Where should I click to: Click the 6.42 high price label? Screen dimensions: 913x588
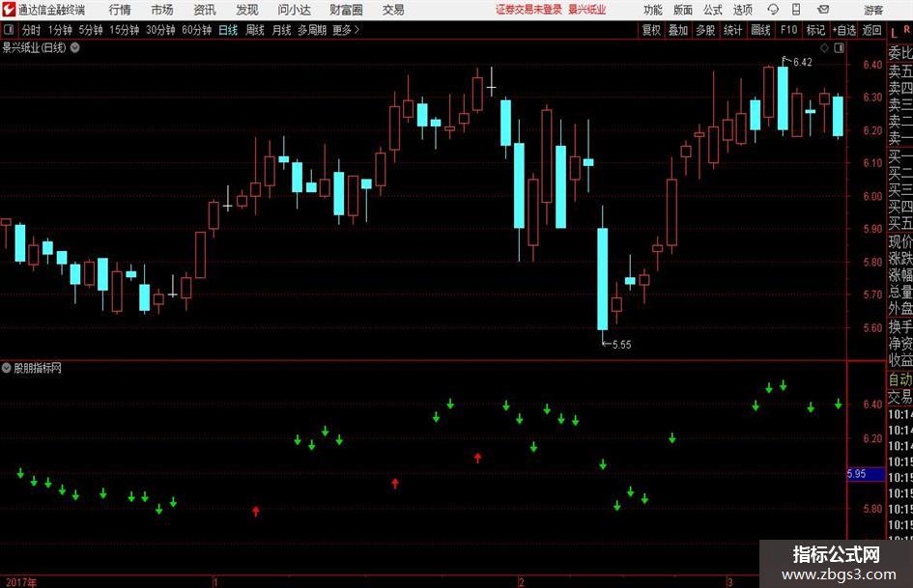[x=802, y=63]
